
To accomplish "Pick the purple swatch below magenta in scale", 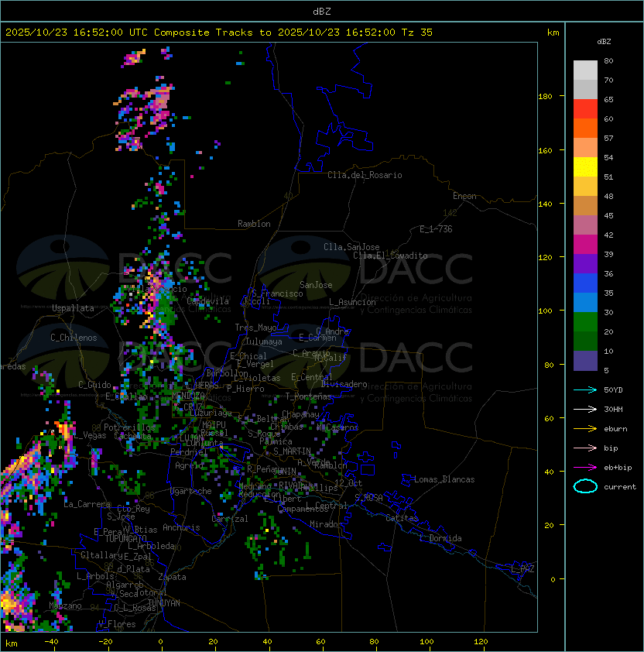I will coord(585,264).
